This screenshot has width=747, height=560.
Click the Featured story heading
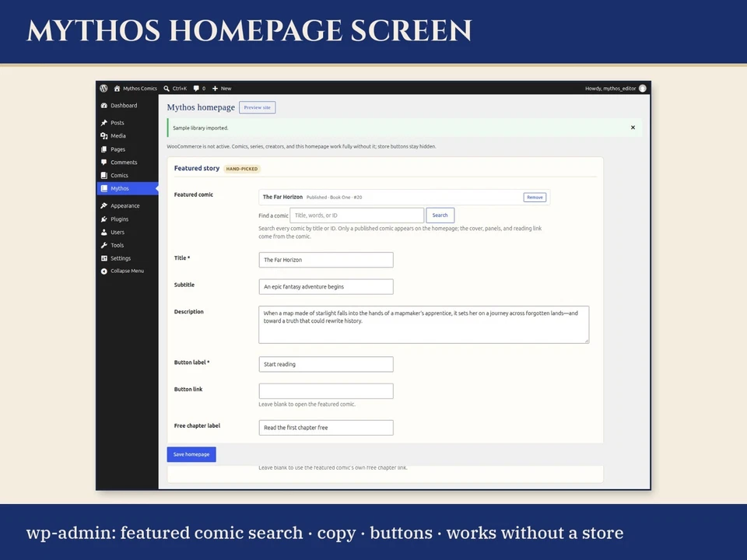click(197, 168)
